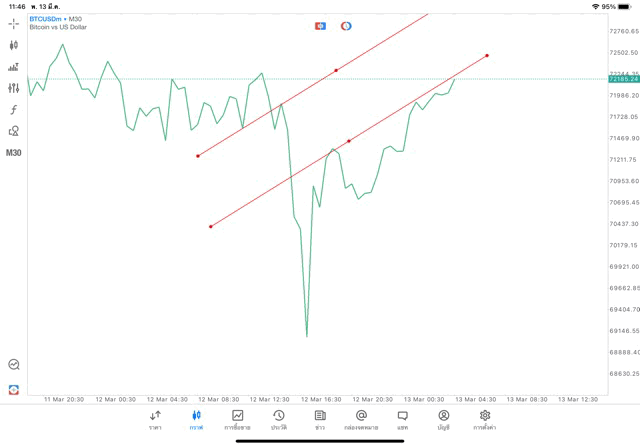Open BTCUSDm symbol selector

click(x=45, y=19)
